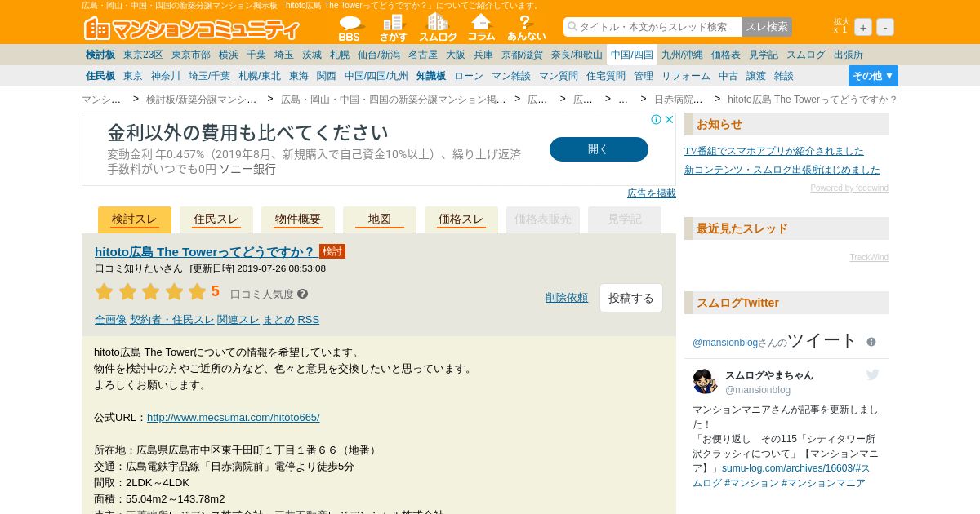This screenshot has height=514, width=980.
Task: Expand the その他 dropdown menu
Action: point(873,76)
